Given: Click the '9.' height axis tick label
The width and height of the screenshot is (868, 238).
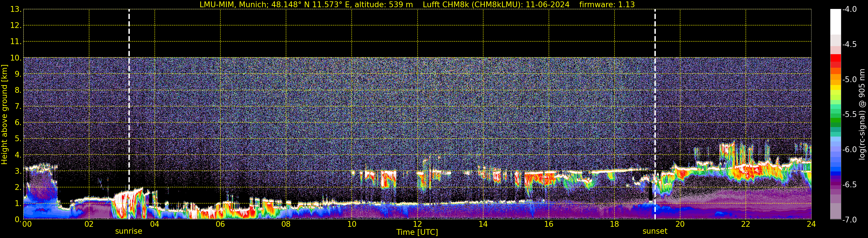Looking at the screenshot, I should tap(18, 74).
